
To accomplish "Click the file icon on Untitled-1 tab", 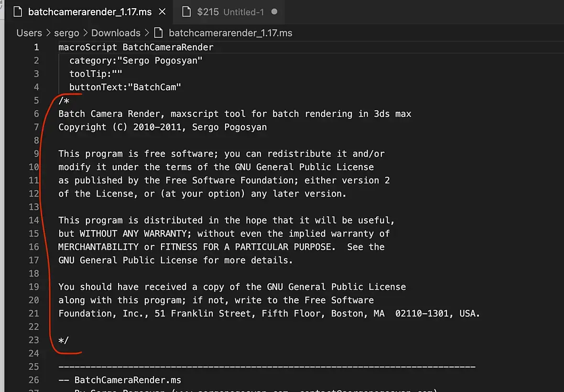I will click(x=187, y=12).
